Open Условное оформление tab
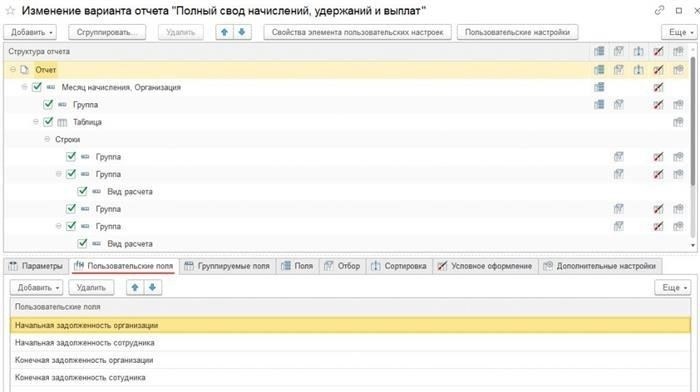Screen dimensions: 700x392 click(485, 266)
